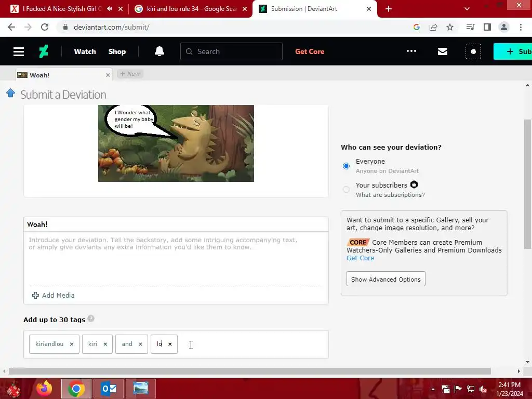Click the volume icon in the system tray
The height and width of the screenshot is (399, 532).
pos(483,389)
